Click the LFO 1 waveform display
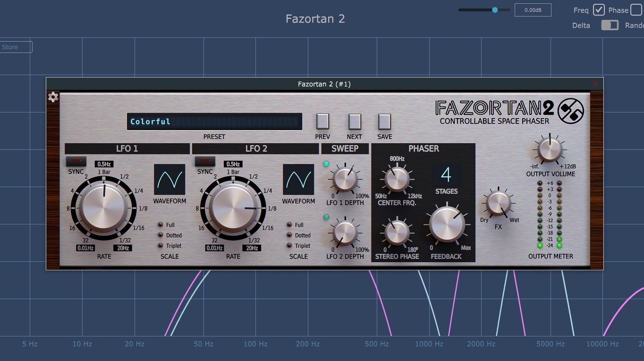The height and width of the screenshot is (361, 644). [x=169, y=180]
